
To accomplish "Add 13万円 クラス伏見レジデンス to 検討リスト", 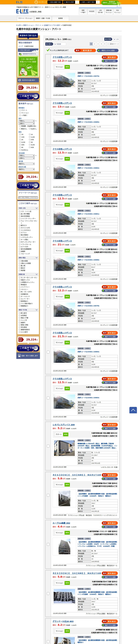I will (x=110, y=107).
